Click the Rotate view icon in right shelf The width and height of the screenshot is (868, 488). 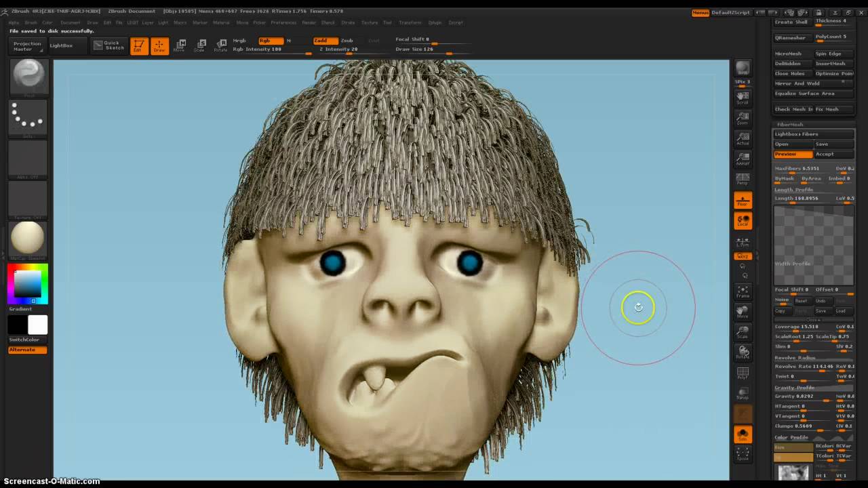coord(743,352)
